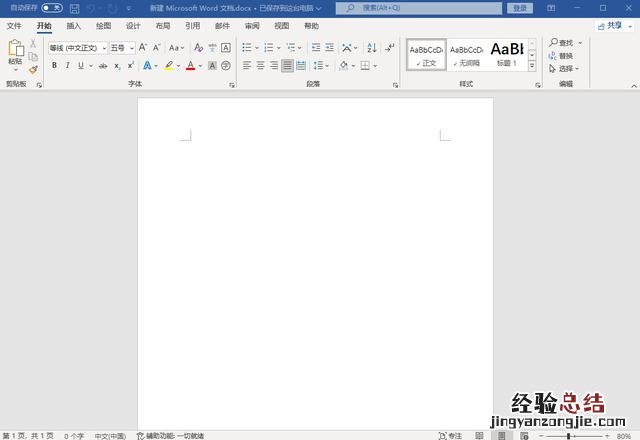Switch to the 布局 (Layout) tab
This screenshot has height=440, width=640.
[162, 26]
